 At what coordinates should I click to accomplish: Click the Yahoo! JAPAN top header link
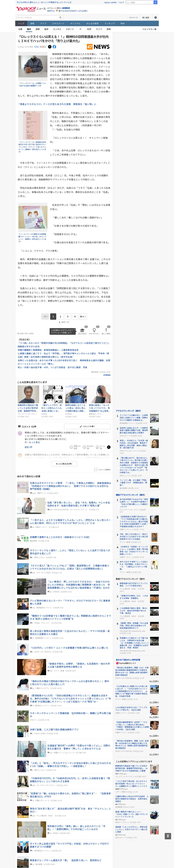click(110, 2)
